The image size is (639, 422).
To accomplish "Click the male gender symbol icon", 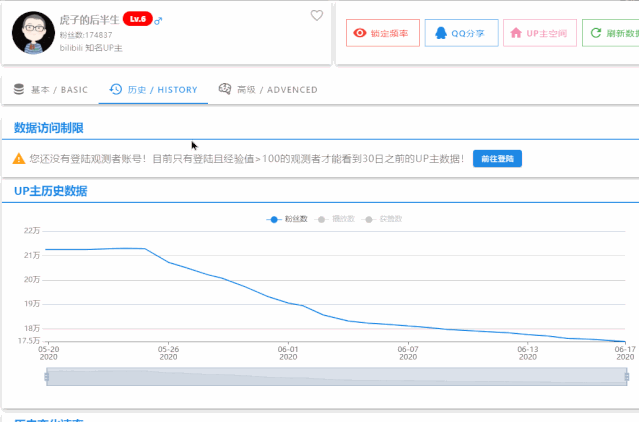I will (x=158, y=20).
